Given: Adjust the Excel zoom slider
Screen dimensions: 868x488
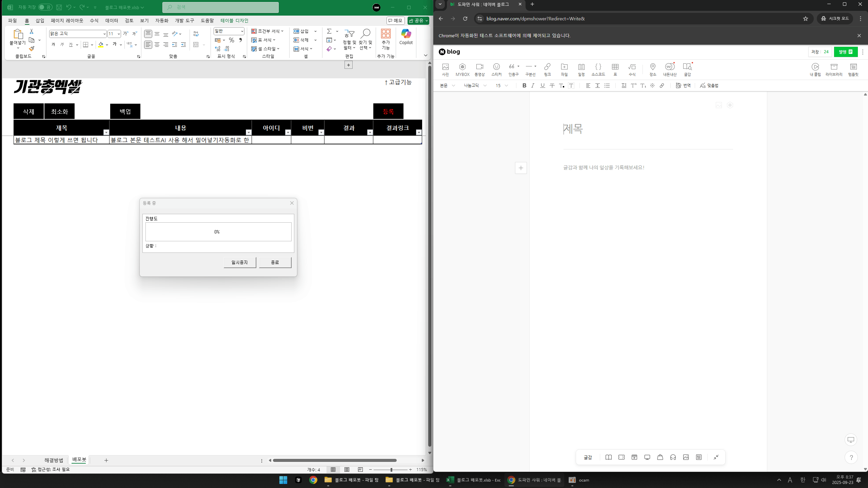Looking at the screenshot, I should coord(391,470).
